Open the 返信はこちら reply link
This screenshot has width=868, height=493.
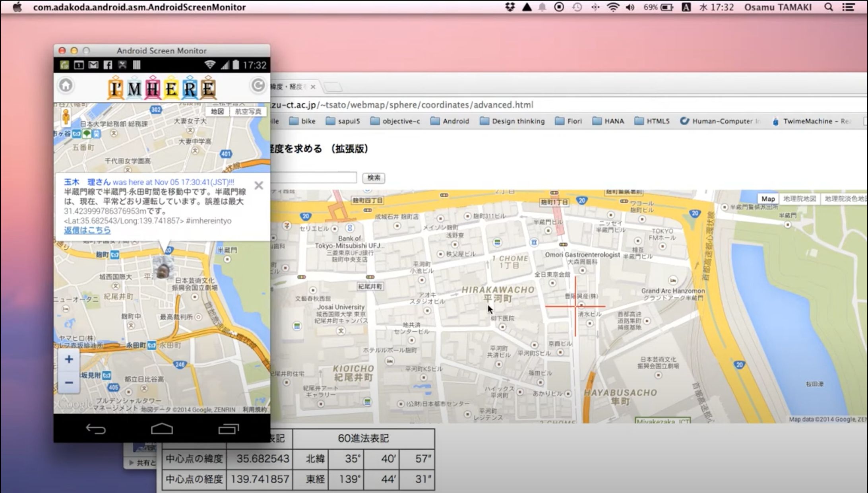pos(87,230)
